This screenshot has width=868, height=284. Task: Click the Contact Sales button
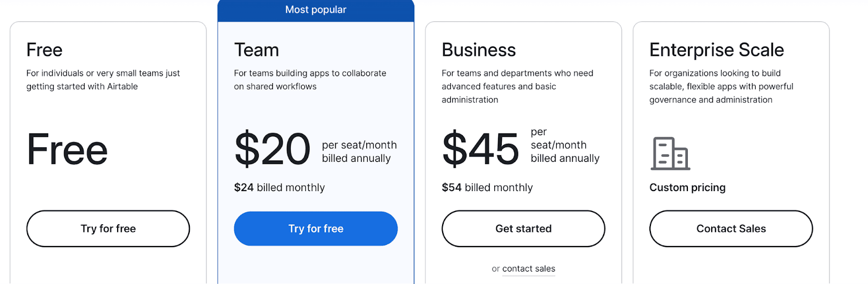(x=731, y=229)
